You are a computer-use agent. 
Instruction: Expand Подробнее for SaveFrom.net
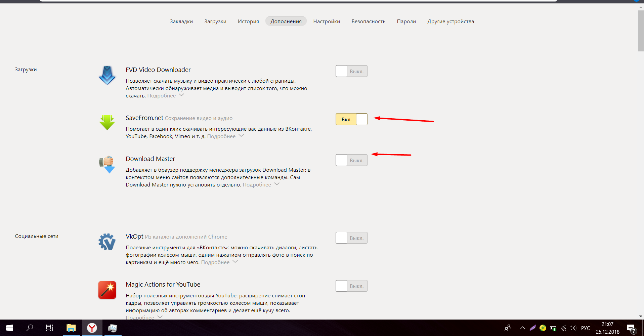(x=225, y=136)
